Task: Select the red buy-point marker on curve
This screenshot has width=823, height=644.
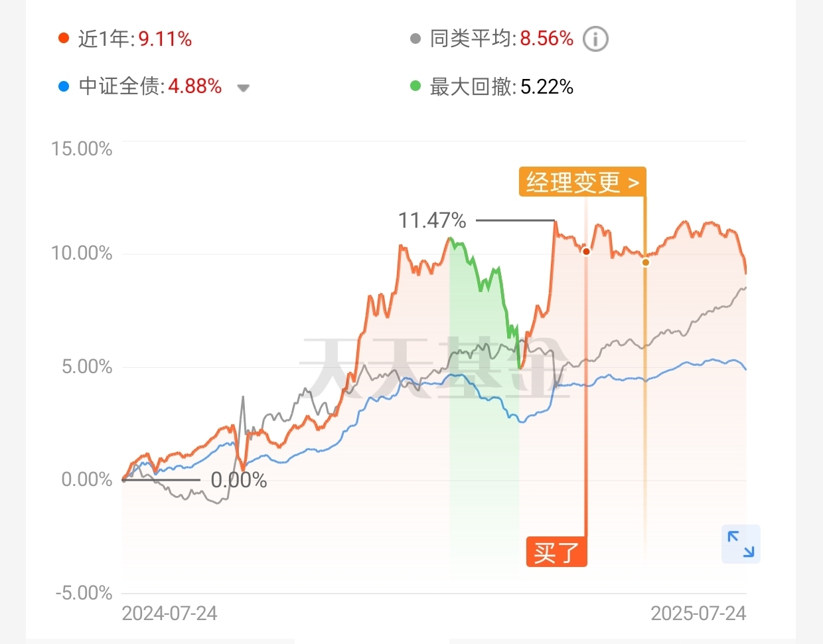Action: coord(586,251)
